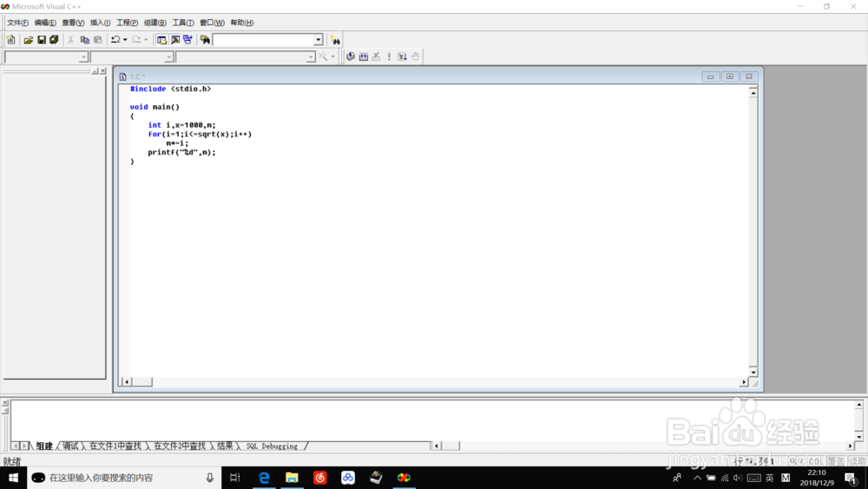Screen dimensions: 868x489
Task: Open Microsoft Edge from taskbar
Action: [264, 478]
